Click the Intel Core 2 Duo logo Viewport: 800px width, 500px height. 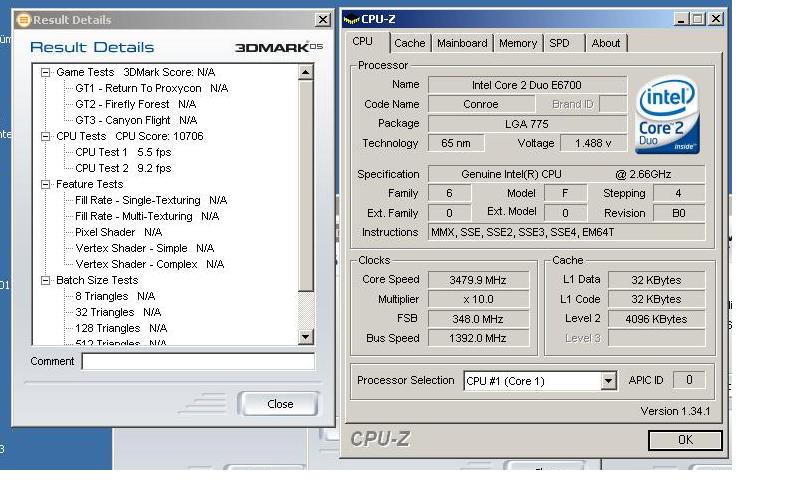(667, 115)
